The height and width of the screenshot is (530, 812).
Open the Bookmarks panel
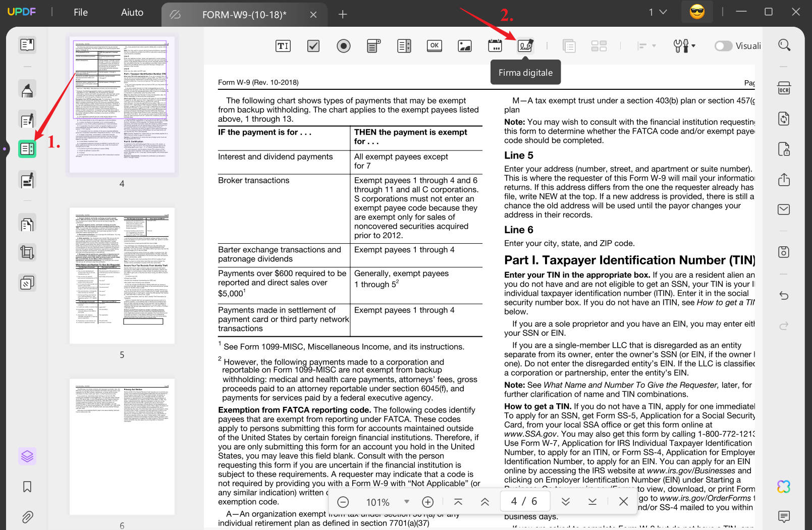(x=27, y=487)
